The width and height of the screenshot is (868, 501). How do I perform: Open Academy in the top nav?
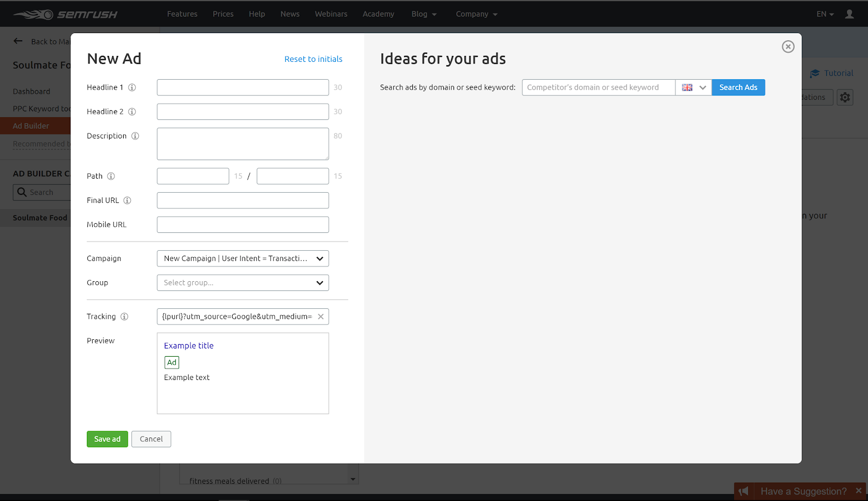tap(379, 14)
